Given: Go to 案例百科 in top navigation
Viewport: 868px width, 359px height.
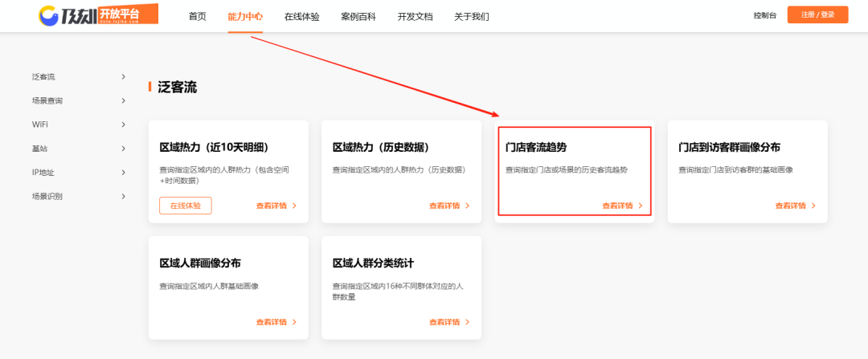Looking at the screenshot, I should click(358, 17).
